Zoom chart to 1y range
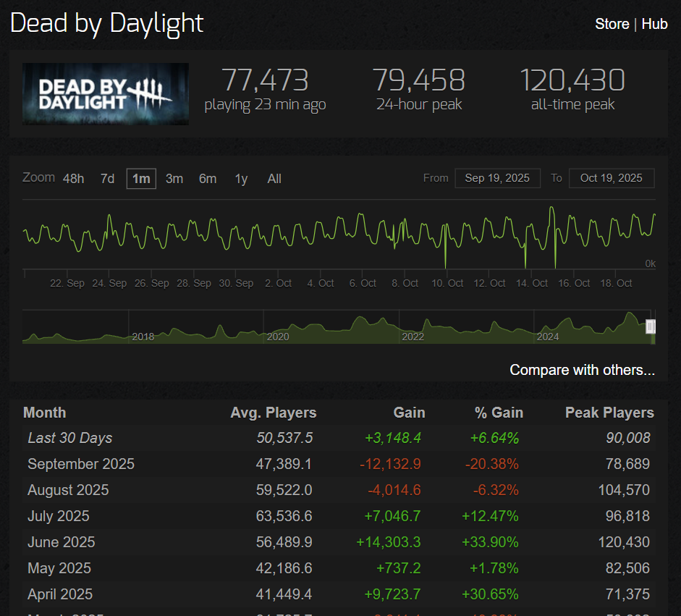Screen dimensions: 681x616 tap(241, 179)
